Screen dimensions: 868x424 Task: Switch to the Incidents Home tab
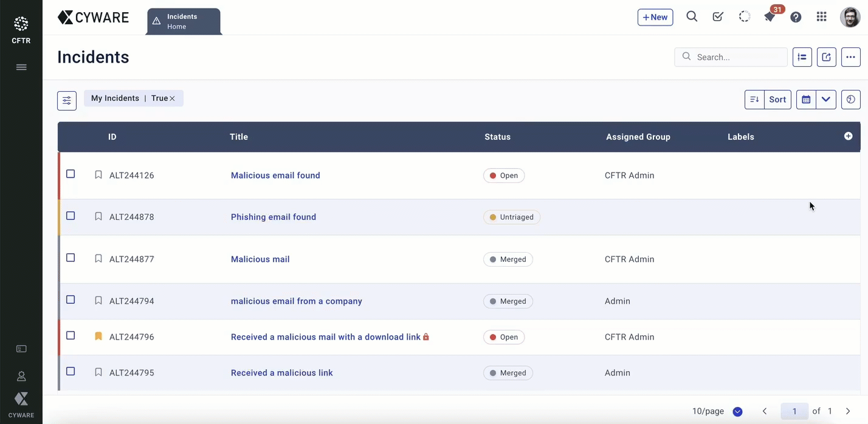click(184, 21)
